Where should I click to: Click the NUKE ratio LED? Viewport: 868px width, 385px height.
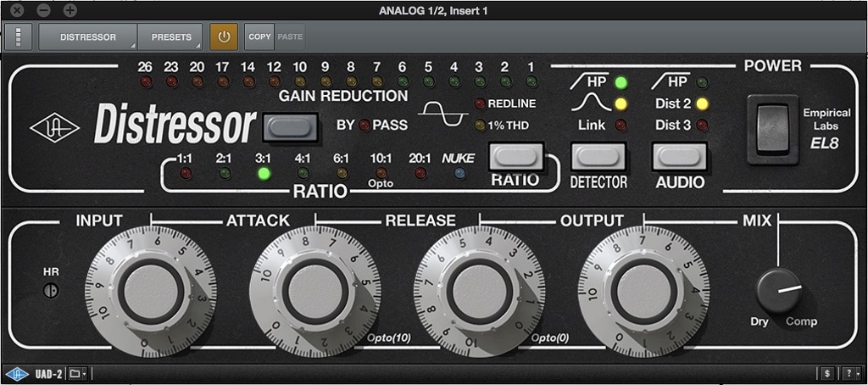[459, 173]
